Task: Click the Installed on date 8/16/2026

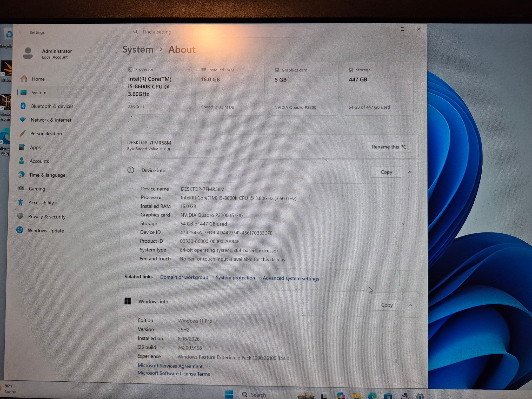Action: tap(189, 339)
